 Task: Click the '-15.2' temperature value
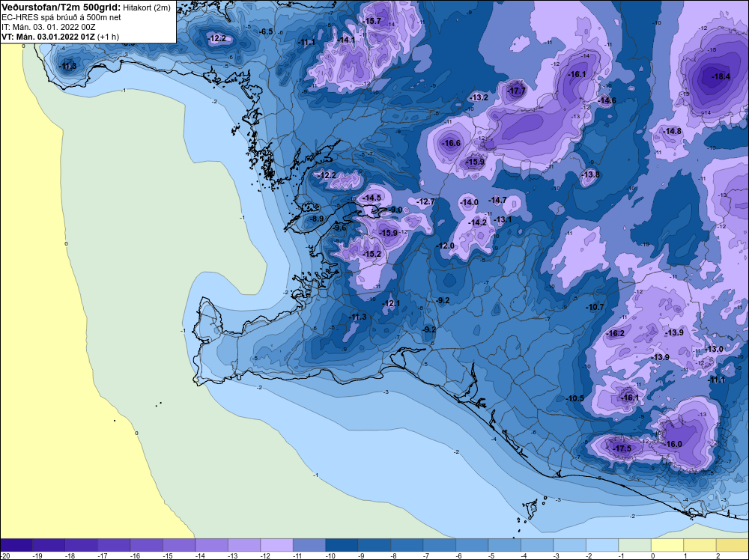[x=372, y=254]
